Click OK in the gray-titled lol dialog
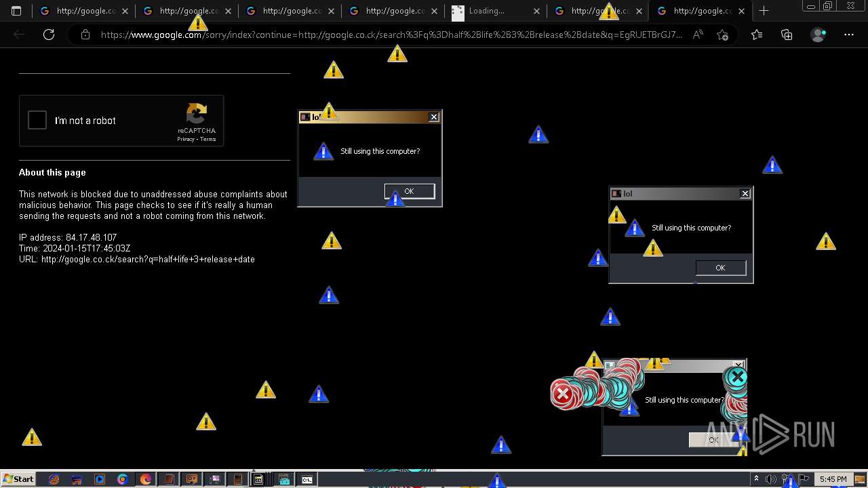The width and height of the screenshot is (868, 488). [x=721, y=268]
